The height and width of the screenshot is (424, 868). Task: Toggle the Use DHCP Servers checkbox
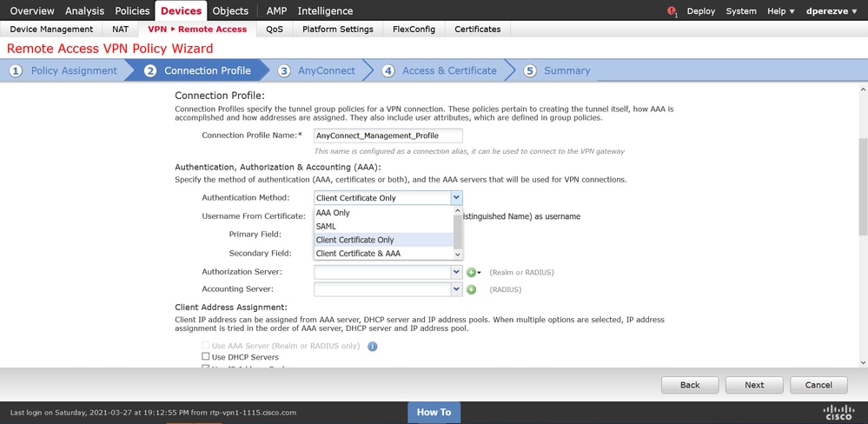(205, 357)
